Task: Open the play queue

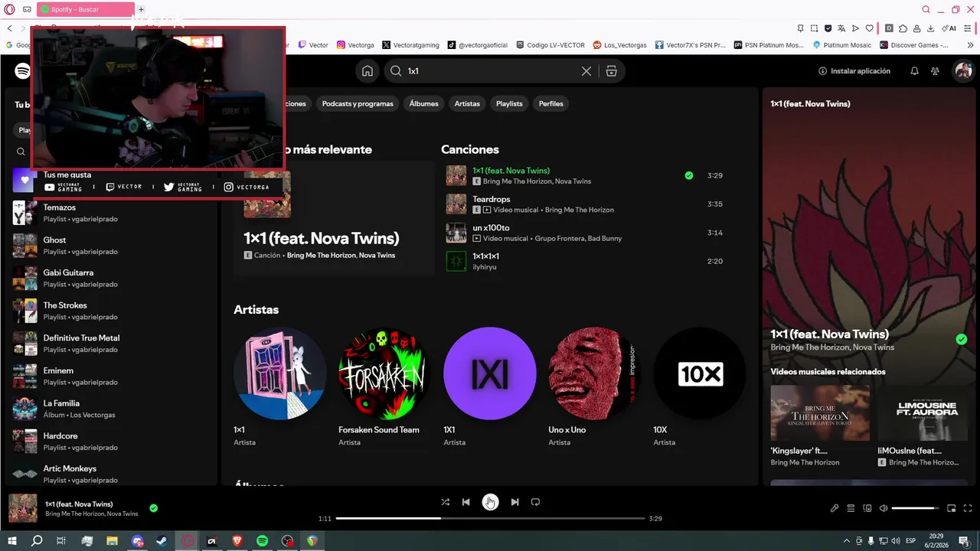Action: (x=851, y=508)
